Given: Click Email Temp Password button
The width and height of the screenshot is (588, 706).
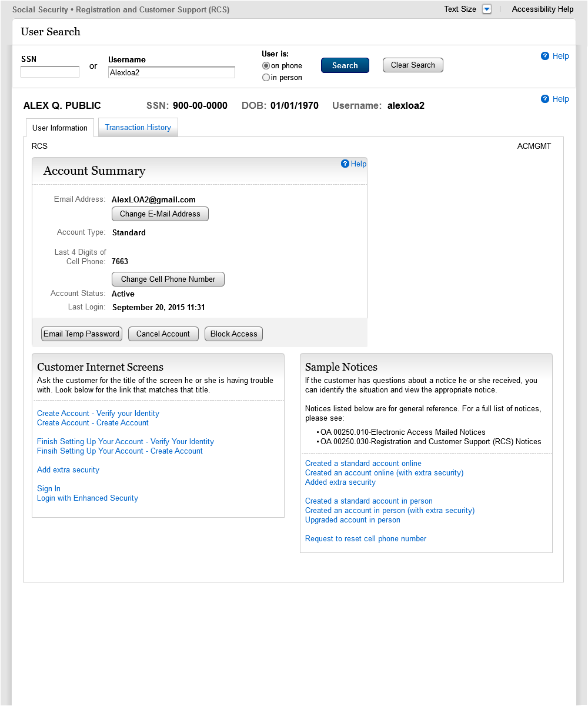Looking at the screenshot, I should [82, 334].
